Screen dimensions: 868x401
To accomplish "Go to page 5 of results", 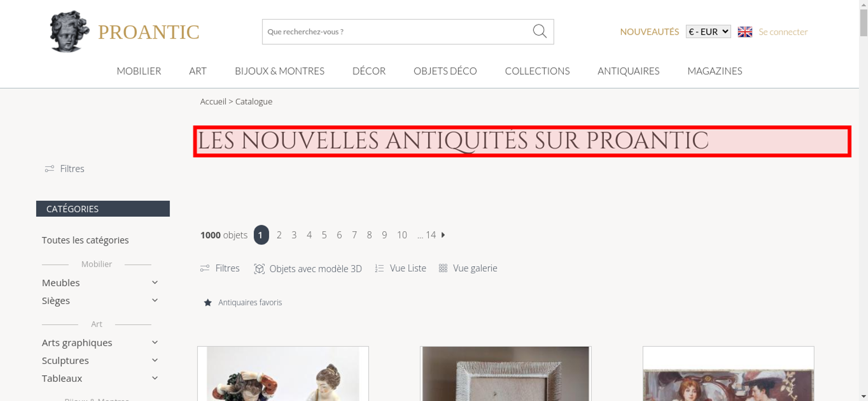I will [x=324, y=235].
